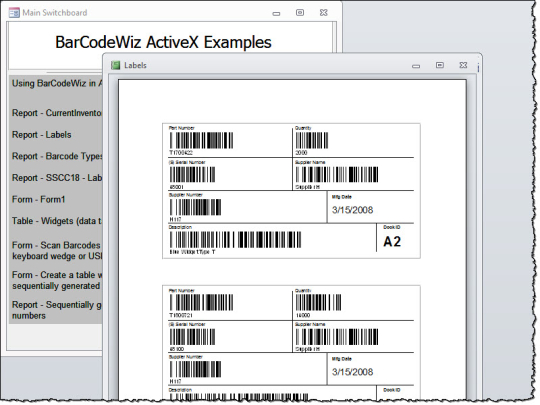Open Table - Widgets switchboard item
This screenshot has height=405, width=540.
pos(57,221)
